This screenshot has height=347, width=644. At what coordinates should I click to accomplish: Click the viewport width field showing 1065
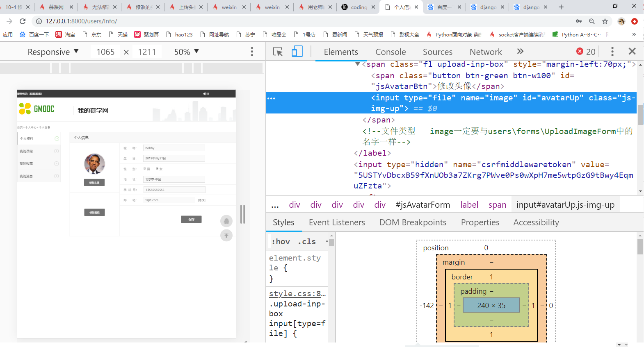point(105,52)
